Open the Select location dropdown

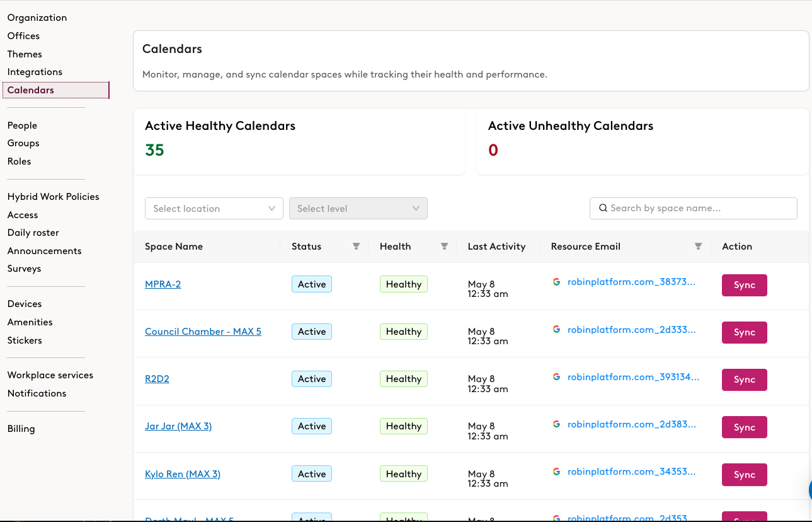click(214, 209)
